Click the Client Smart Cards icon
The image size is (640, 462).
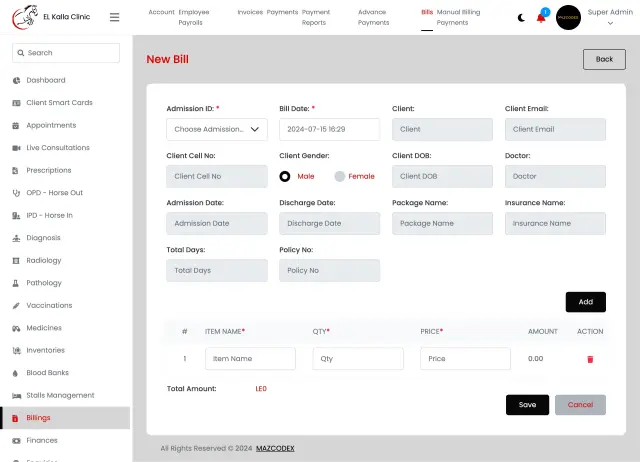(x=16, y=103)
